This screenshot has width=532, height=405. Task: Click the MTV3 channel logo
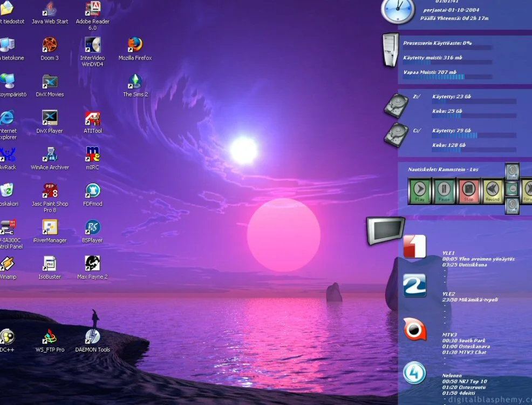point(414,329)
